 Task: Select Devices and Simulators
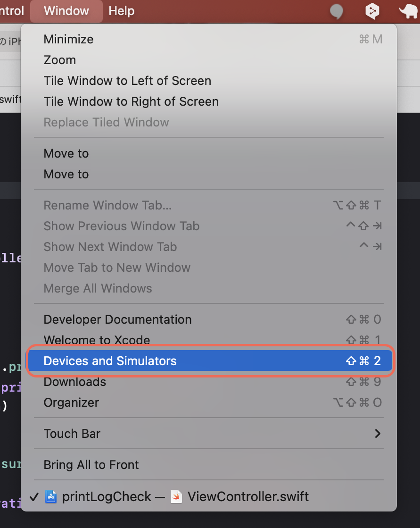[x=110, y=360]
